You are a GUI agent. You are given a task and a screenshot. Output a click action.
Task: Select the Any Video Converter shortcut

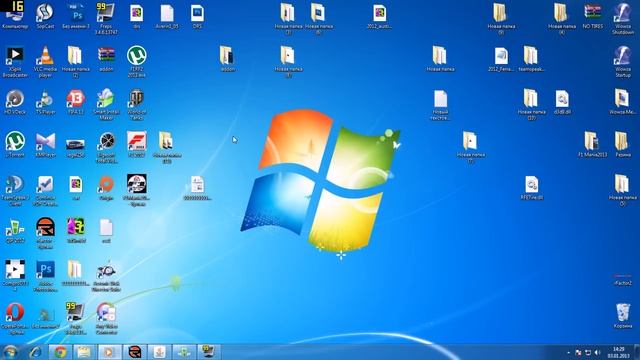point(106,318)
